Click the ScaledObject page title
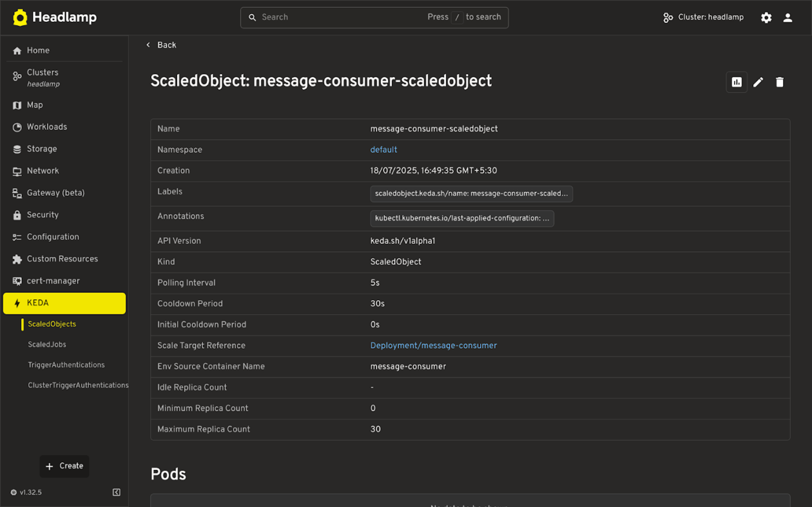This screenshot has height=507, width=812. [321, 81]
